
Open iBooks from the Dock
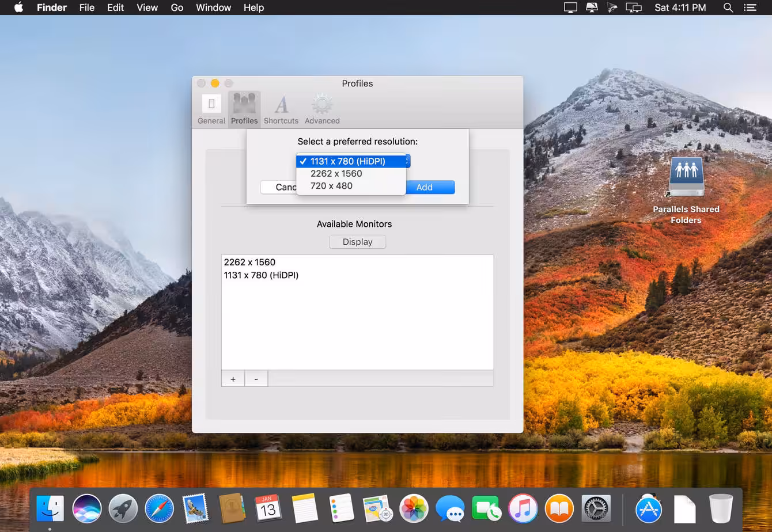click(559, 509)
